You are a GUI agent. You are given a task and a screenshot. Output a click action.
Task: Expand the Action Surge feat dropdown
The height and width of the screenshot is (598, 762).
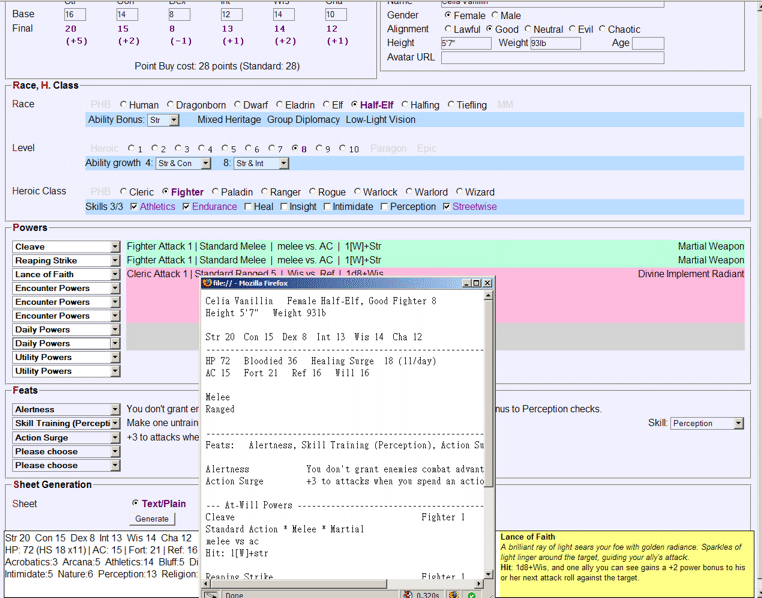(x=115, y=437)
